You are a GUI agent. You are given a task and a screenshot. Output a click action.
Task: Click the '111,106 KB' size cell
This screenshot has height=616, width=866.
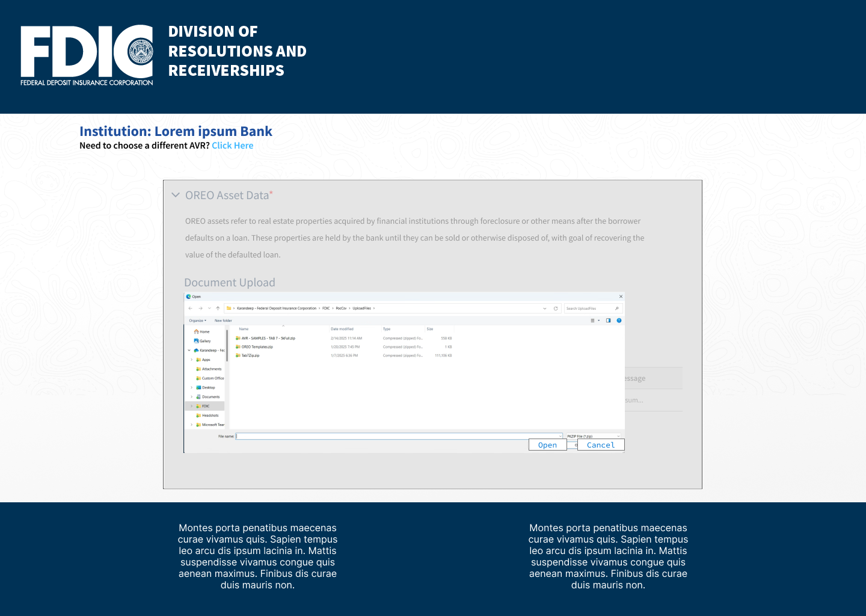(x=443, y=356)
